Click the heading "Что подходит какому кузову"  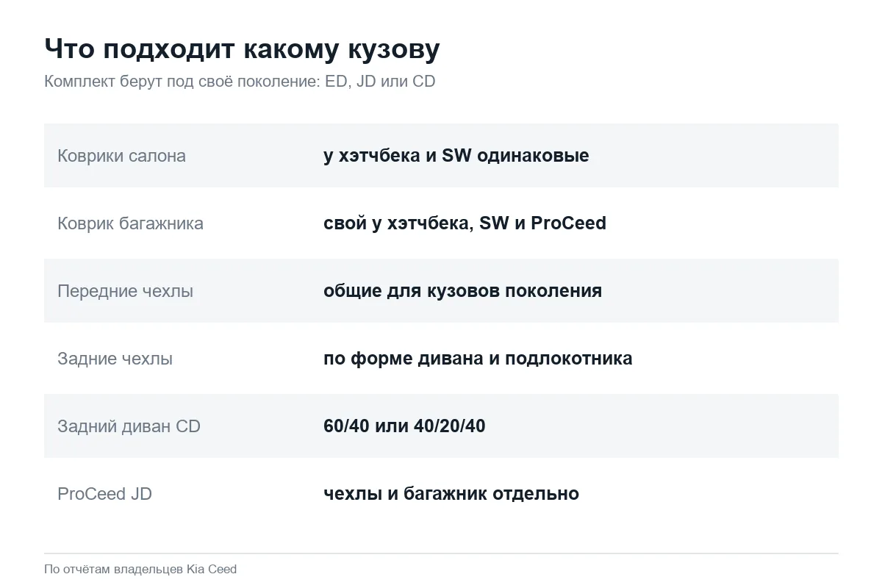click(242, 49)
